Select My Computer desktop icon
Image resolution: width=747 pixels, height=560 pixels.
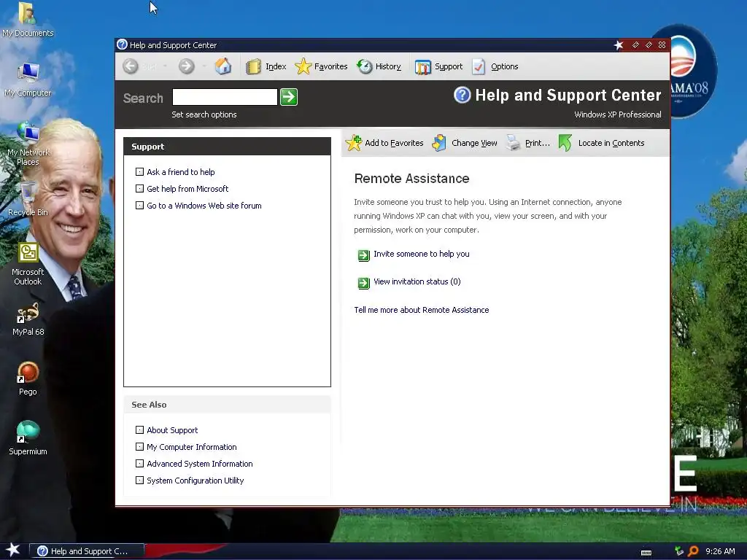tap(28, 79)
